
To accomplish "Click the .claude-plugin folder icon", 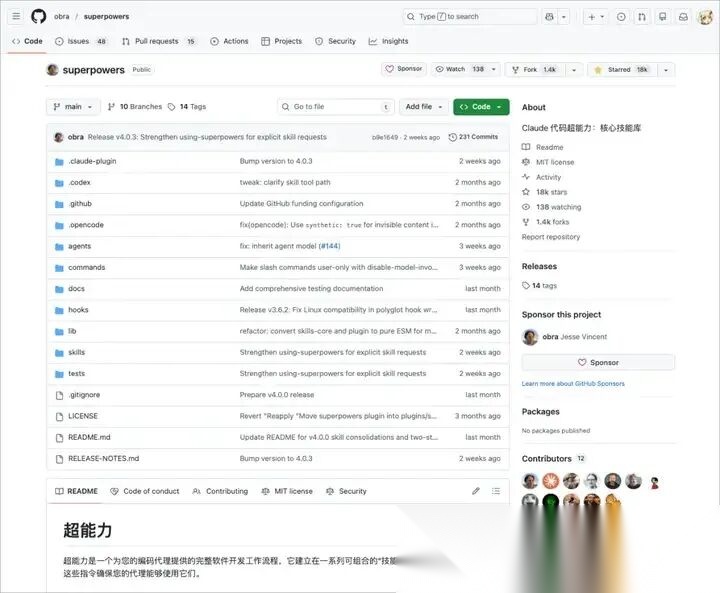I will click(59, 162).
